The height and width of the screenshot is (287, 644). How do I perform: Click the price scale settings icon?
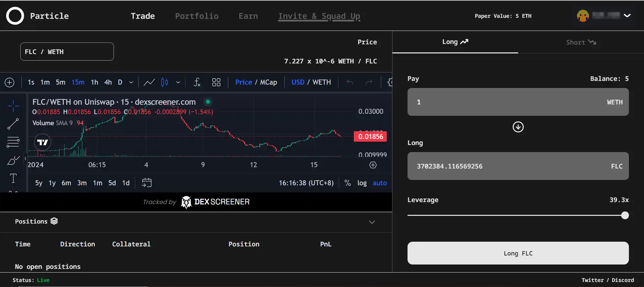coord(373,165)
